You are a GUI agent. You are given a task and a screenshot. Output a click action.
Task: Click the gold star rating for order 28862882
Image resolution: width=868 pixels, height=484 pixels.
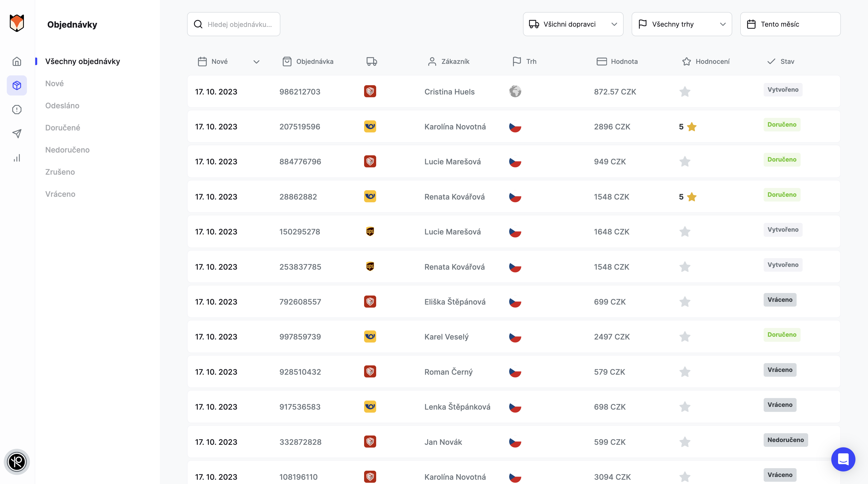coord(692,197)
